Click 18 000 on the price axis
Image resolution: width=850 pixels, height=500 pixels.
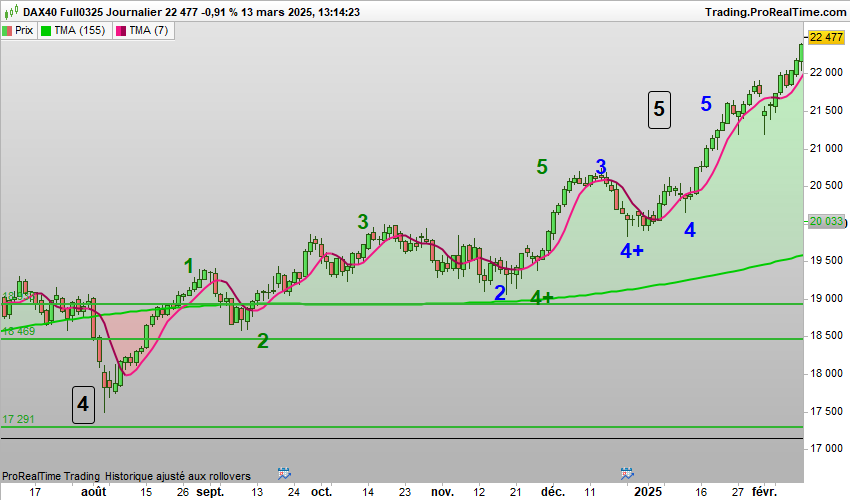(826, 373)
